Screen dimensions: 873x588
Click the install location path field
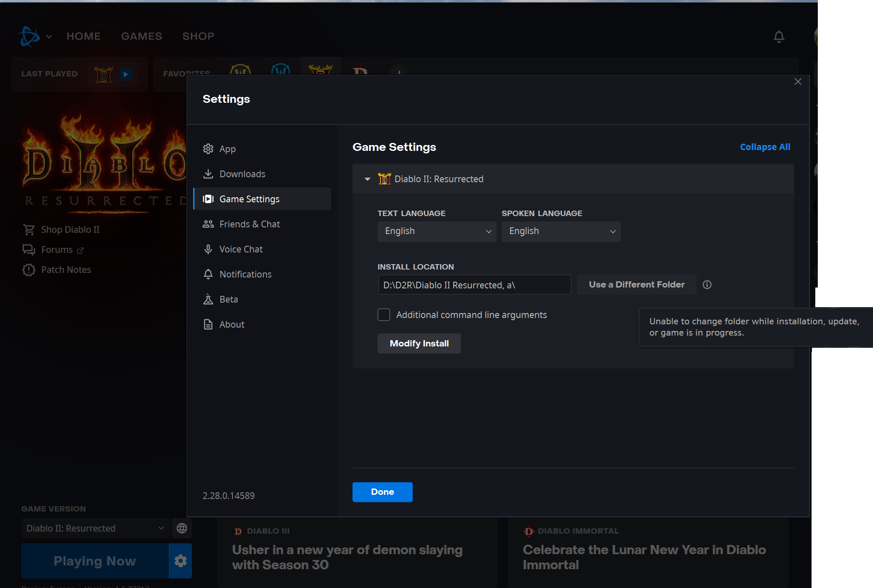pos(474,285)
